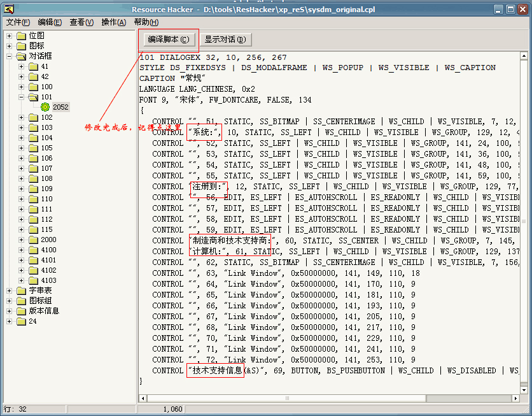
Task: Open the 操作(A) menu
Action: click(x=114, y=22)
